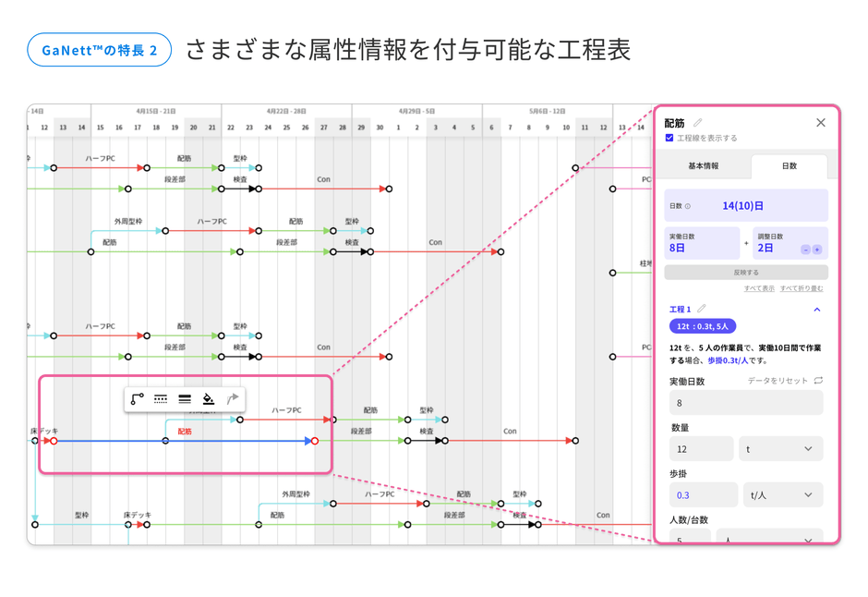Select the dotted line style icon
868x597 pixels.
161,397
